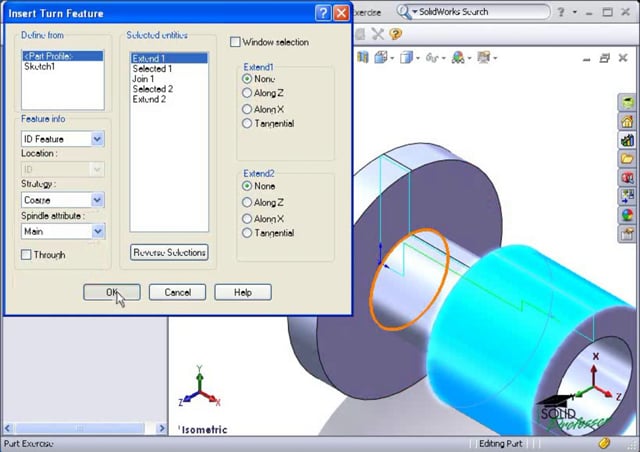Screen dimensions: 640x452
Task: Click the OK button
Action: click(x=112, y=292)
